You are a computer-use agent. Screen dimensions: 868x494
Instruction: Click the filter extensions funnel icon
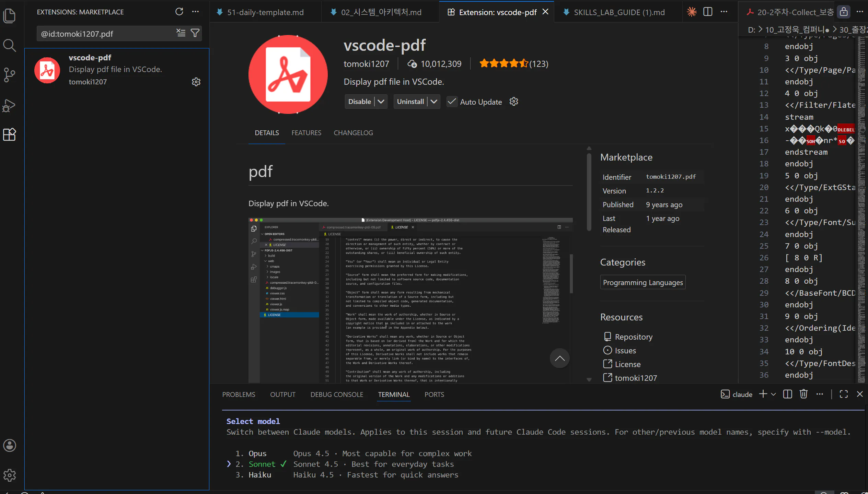195,33
